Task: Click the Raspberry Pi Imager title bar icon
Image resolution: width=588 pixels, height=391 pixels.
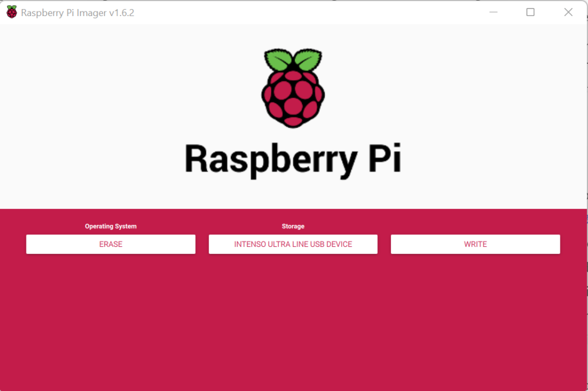Action: pyautogui.click(x=11, y=13)
